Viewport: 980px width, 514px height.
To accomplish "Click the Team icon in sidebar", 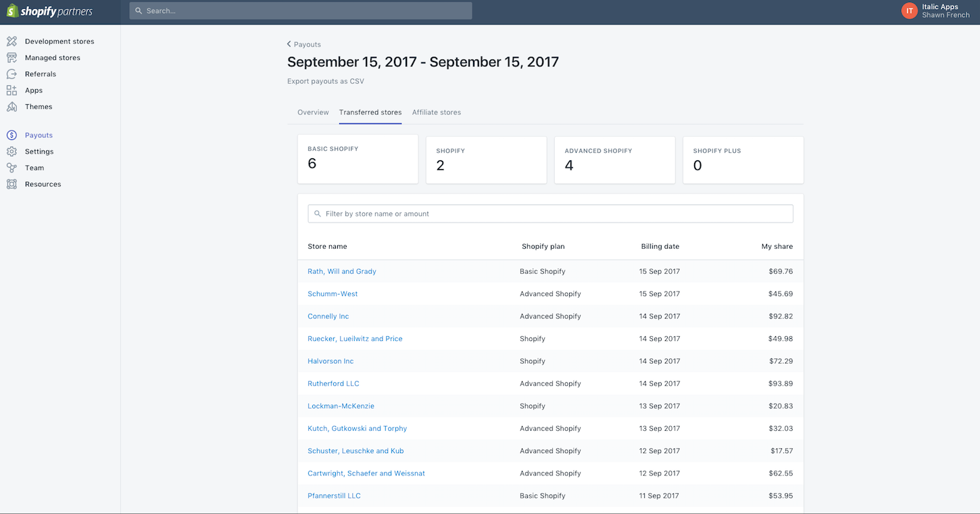I will [11, 168].
